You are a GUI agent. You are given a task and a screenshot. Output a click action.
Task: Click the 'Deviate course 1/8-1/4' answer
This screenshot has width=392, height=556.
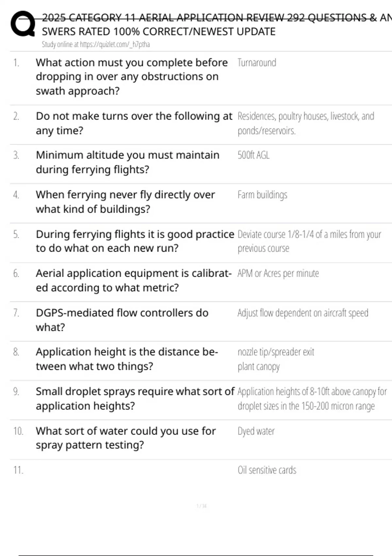[x=309, y=241]
